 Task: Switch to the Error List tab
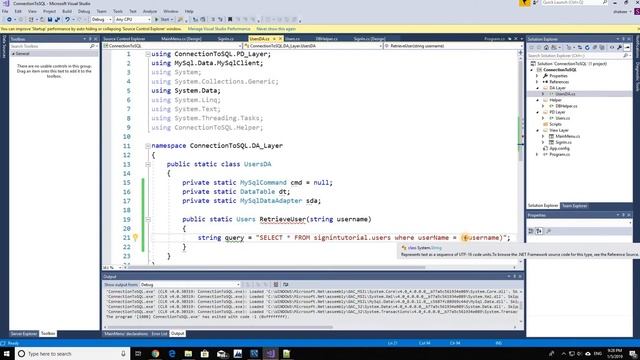(x=159, y=334)
